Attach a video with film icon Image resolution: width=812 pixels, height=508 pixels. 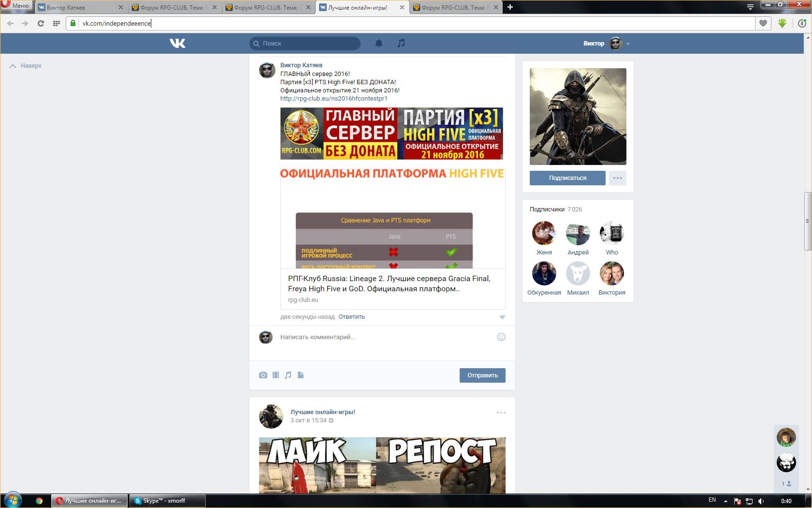click(275, 375)
